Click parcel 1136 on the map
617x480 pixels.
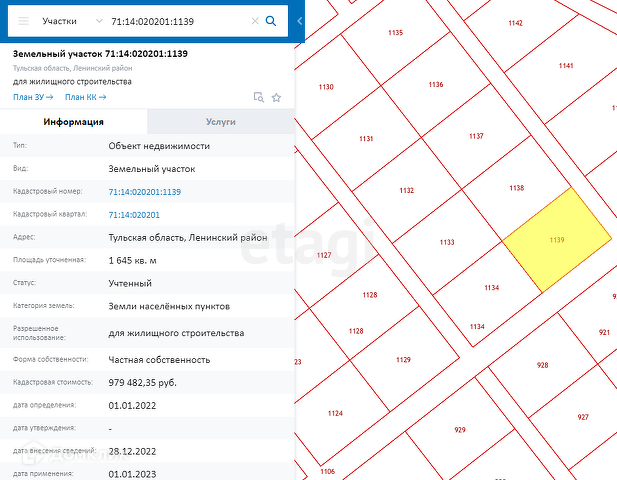[x=436, y=85]
